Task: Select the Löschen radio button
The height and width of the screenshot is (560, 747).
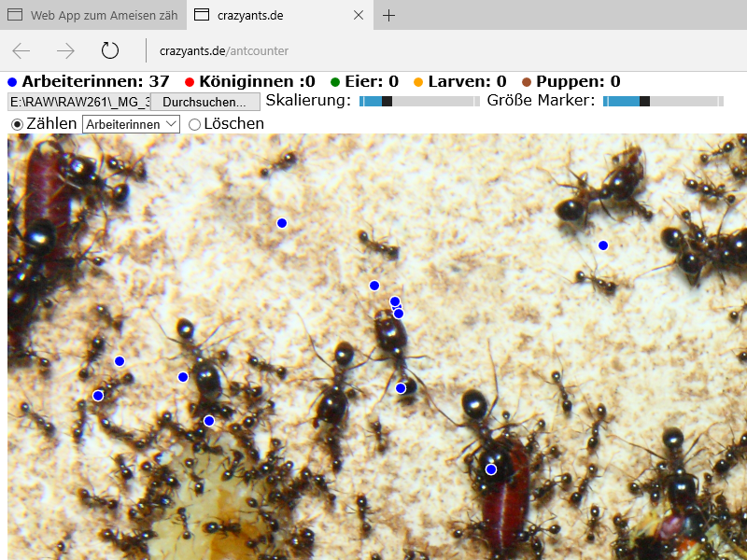Action: [x=194, y=124]
